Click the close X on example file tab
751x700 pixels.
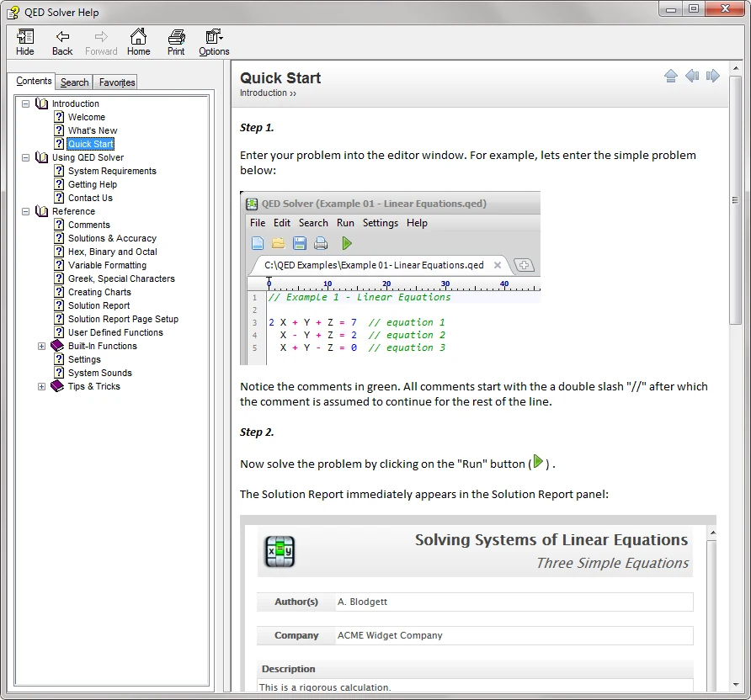pos(498,265)
